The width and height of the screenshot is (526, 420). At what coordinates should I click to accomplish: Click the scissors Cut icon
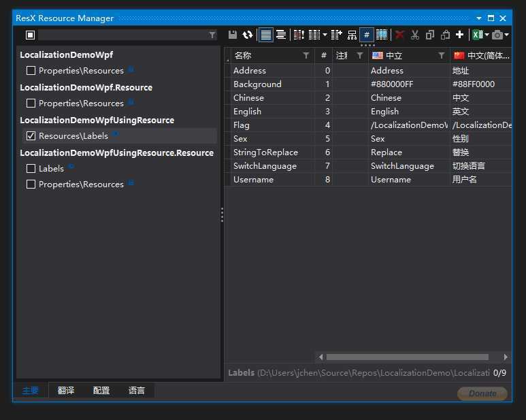tap(414, 35)
